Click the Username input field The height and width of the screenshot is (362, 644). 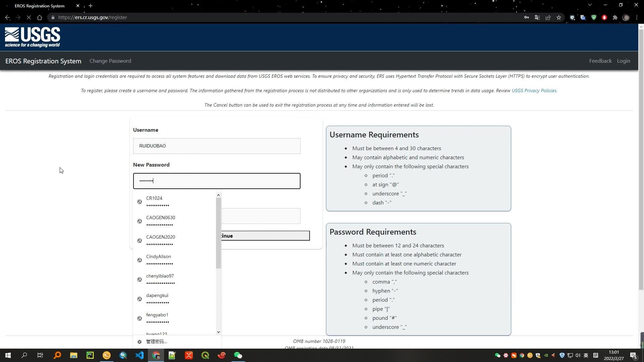[x=216, y=146]
